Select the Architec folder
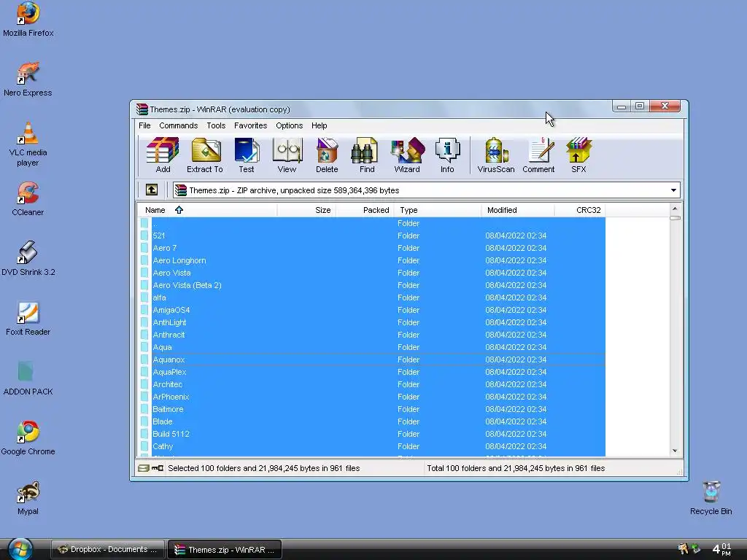 click(371, 384)
